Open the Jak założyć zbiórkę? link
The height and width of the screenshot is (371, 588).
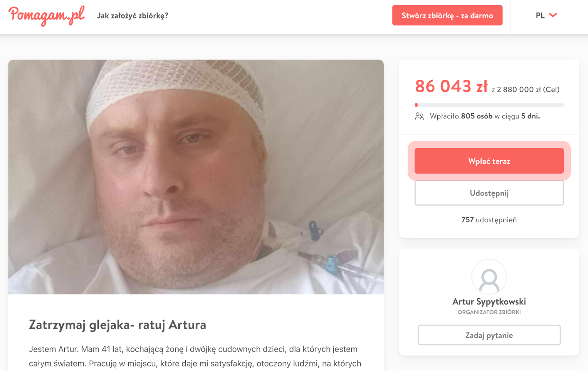(133, 15)
